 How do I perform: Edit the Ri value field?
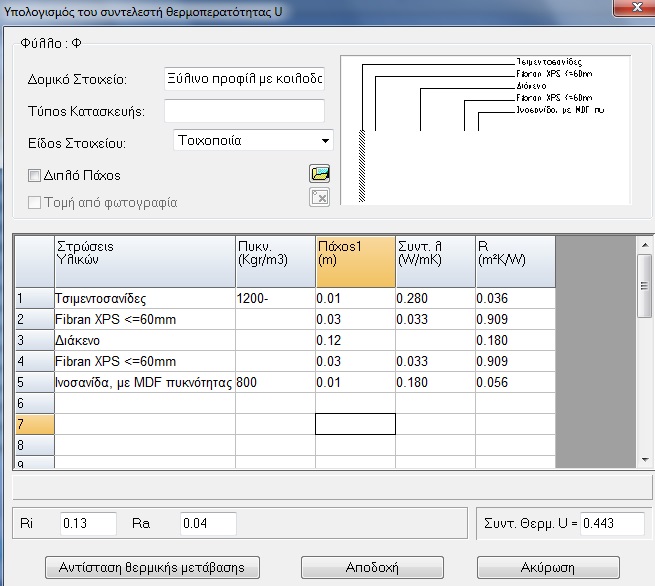tap(88, 523)
